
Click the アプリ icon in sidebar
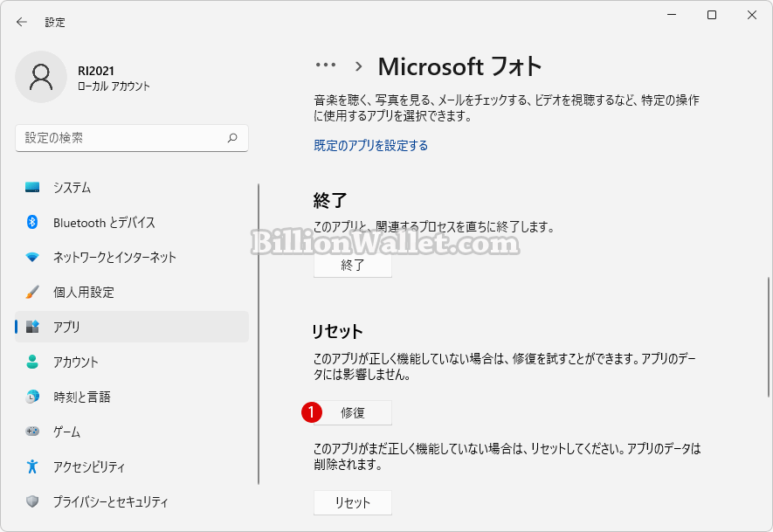32,327
